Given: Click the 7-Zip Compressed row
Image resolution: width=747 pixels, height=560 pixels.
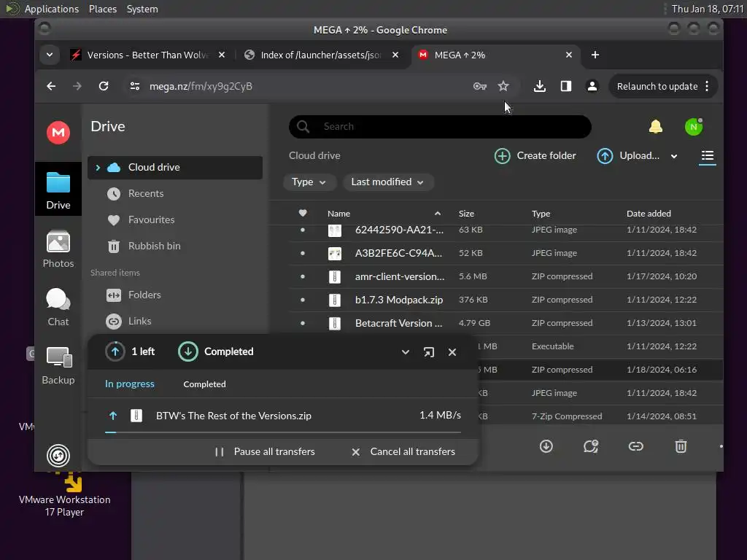Looking at the screenshot, I should coord(601,416).
